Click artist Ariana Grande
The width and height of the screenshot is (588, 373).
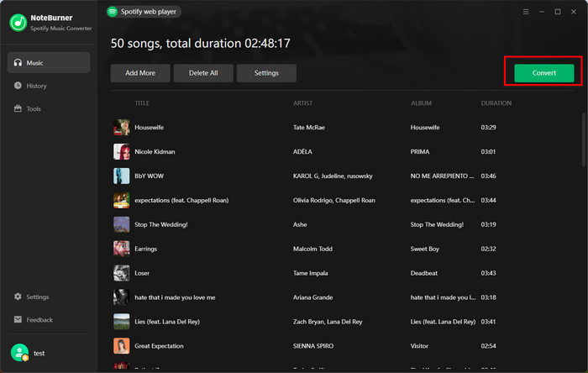tap(312, 297)
